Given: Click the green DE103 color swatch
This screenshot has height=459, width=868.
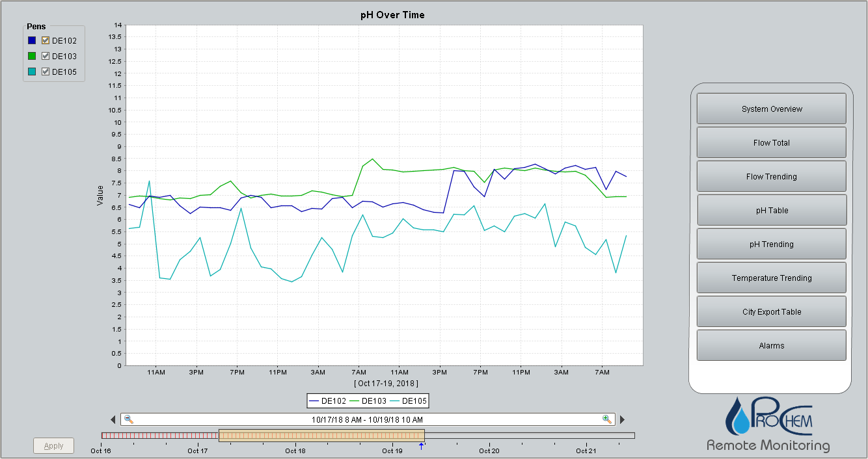Looking at the screenshot, I should coord(32,56).
